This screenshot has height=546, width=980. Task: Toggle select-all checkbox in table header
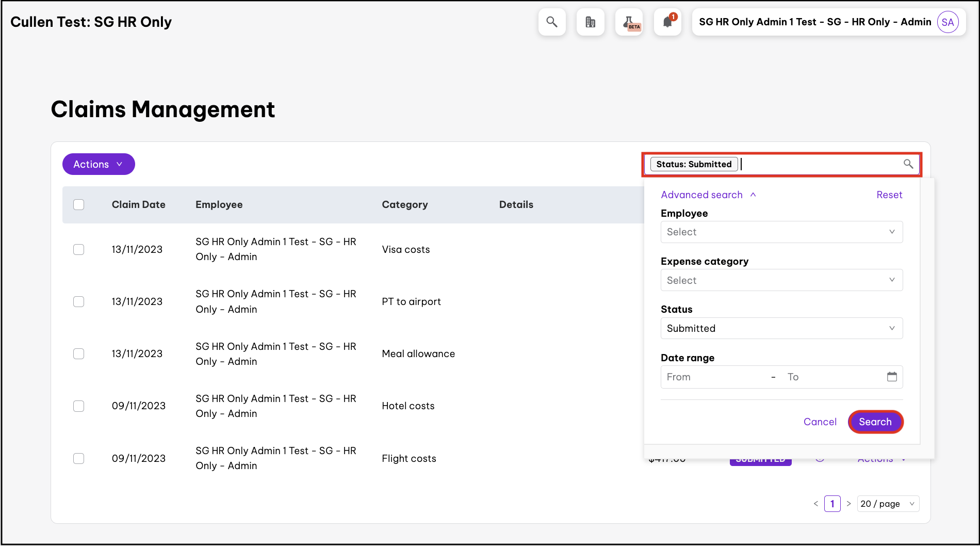78,205
